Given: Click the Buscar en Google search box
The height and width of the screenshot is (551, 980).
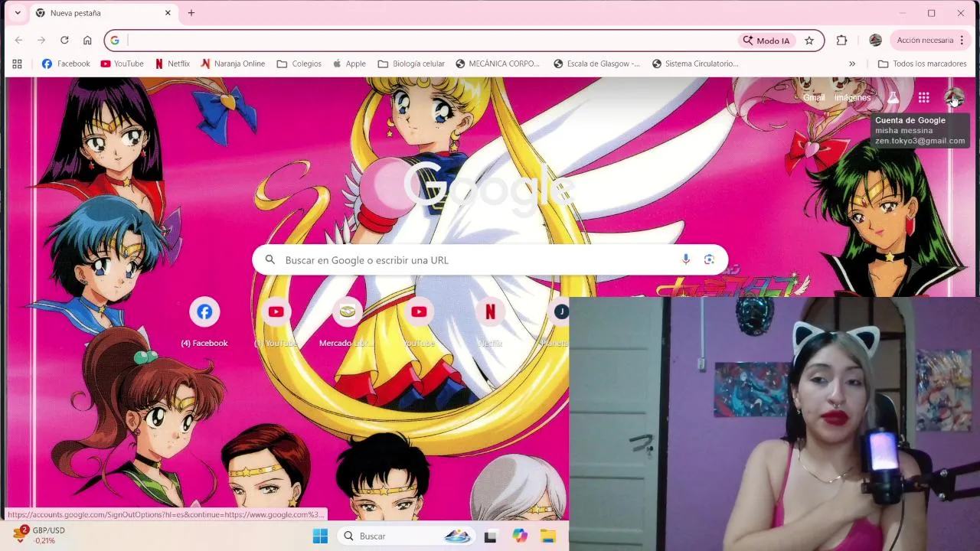Looking at the screenshot, I should coord(490,259).
